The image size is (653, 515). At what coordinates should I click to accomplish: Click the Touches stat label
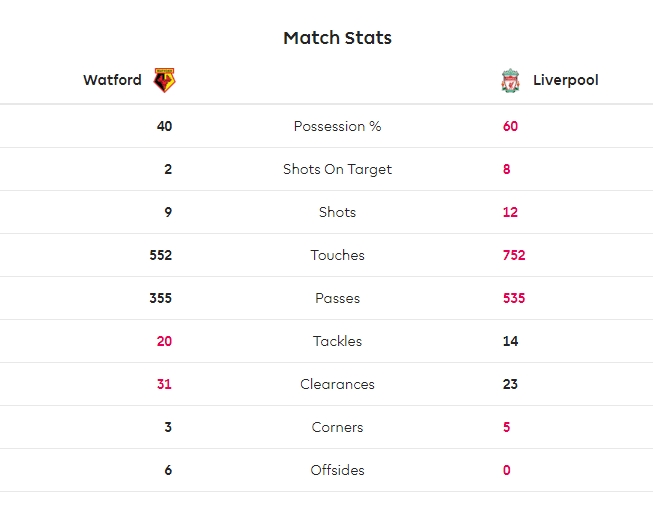coord(337,255)
